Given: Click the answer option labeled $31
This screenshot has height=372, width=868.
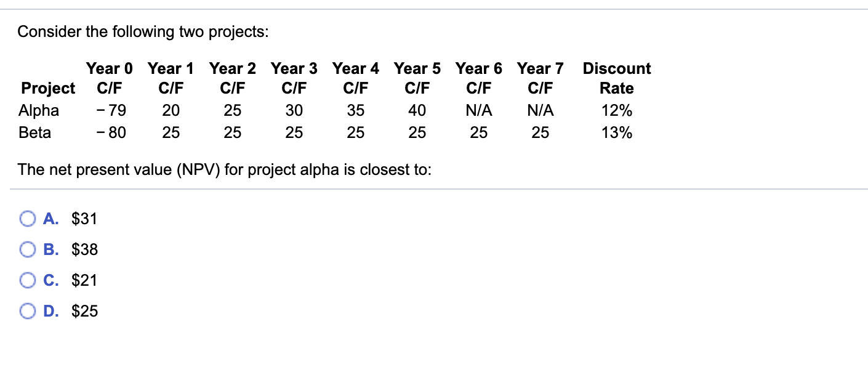Looking at the screenshot, I should click(x=83, y=218).
